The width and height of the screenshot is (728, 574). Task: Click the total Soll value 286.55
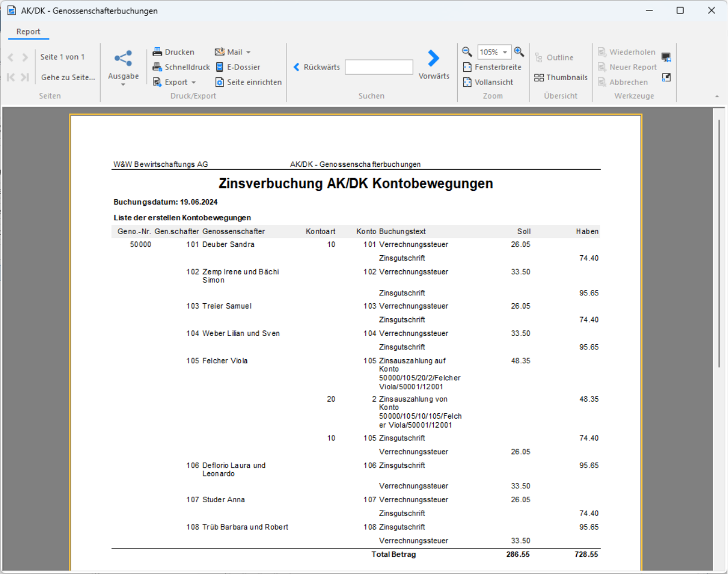click(x=518, y=555)
